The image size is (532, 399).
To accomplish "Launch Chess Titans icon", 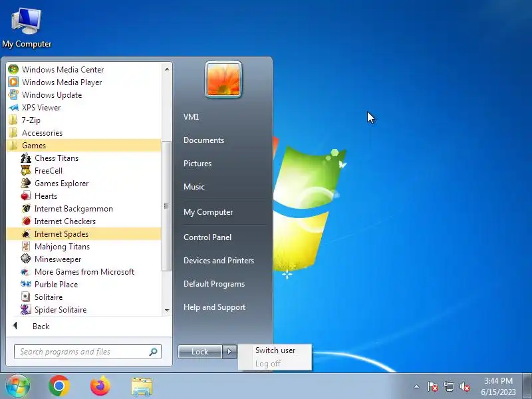I will (26, 158).
